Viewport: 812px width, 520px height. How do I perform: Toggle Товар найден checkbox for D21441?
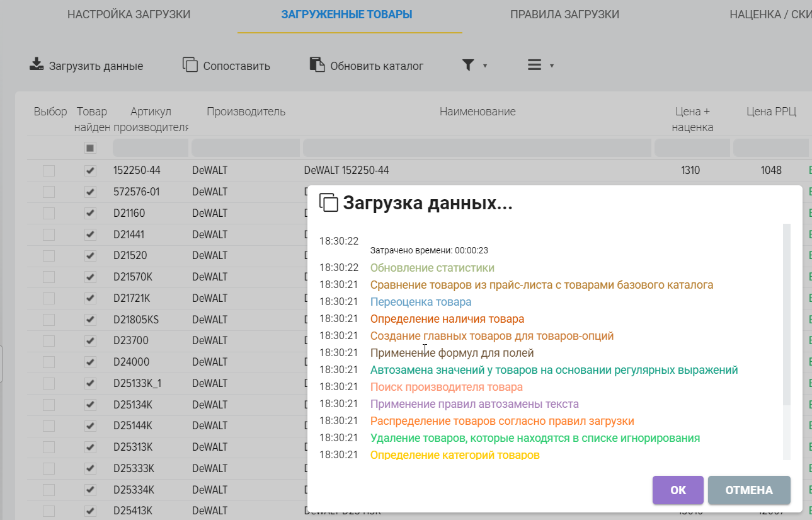click(90, 234)
